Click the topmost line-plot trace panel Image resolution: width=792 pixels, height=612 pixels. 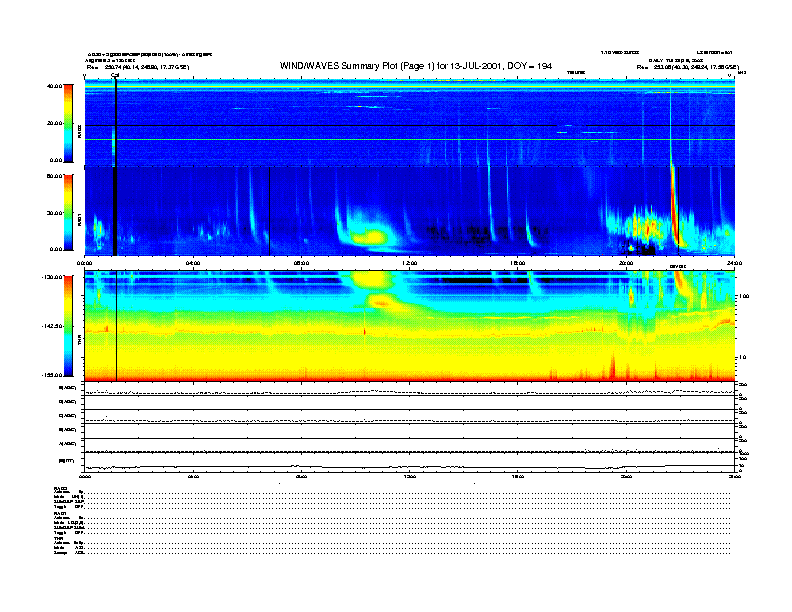point(409,389)
